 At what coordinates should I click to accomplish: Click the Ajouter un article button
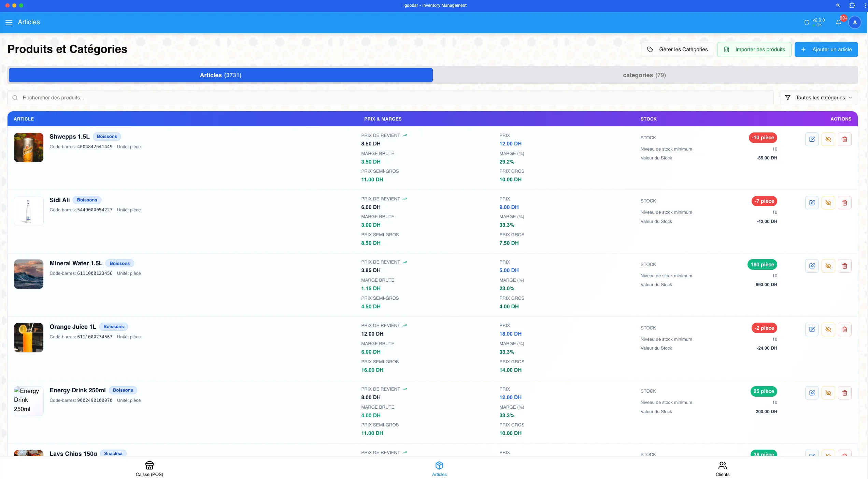(826, 50)
